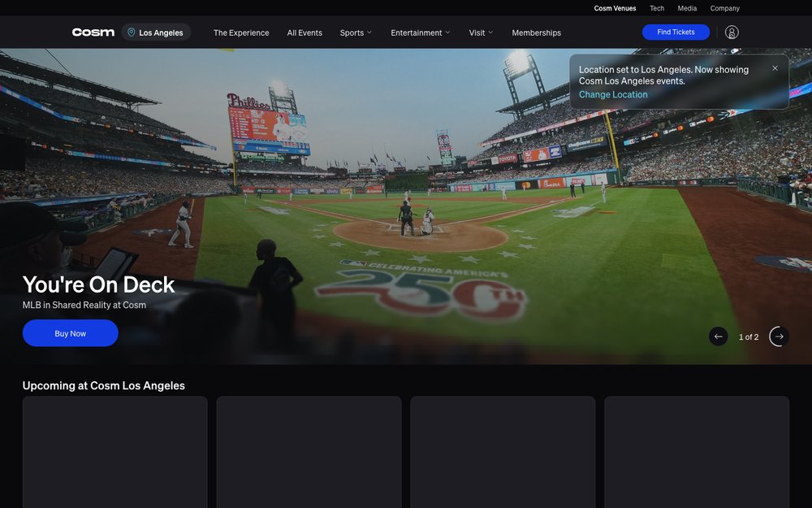The height and width of the screenshot is (508, 812).
Task: Switch to the Tech top link
Action: 657,8
